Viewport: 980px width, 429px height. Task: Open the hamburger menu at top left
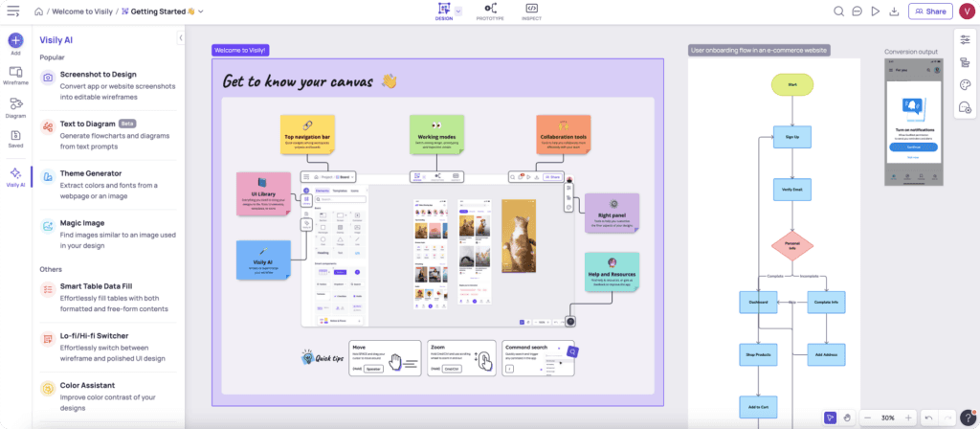pyautogui.click(x=13, y=11)
